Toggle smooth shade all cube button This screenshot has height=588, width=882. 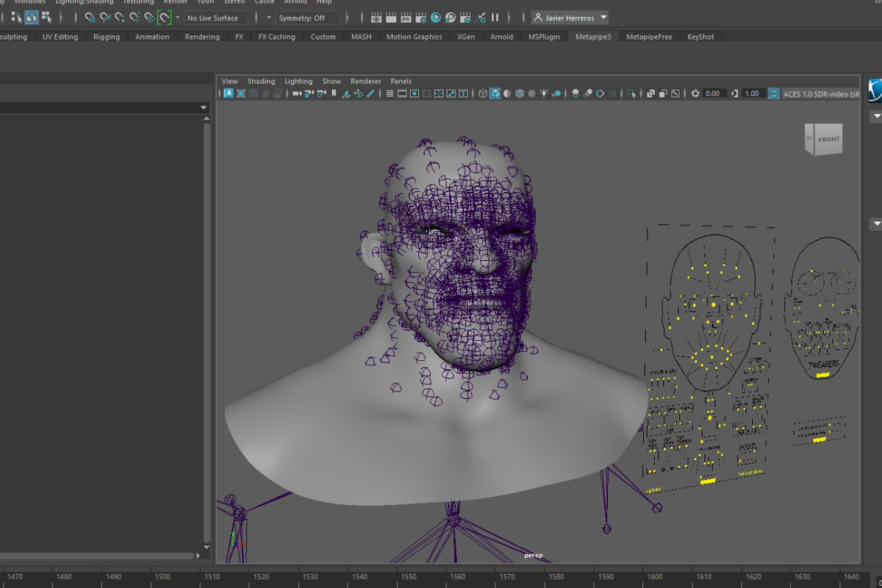495,93
